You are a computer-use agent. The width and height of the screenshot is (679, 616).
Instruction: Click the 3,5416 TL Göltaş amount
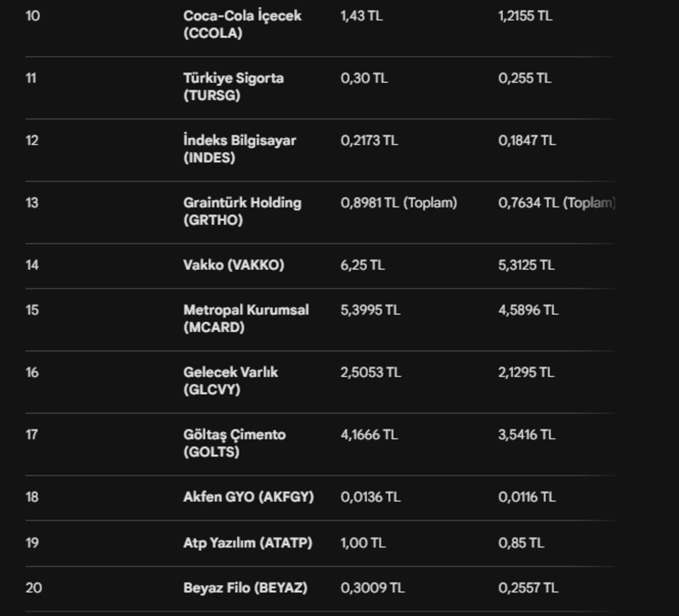[x=526, y=434]
